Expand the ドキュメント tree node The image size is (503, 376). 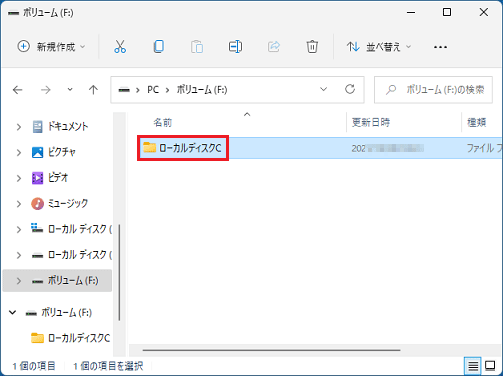[x=19, y=127]
